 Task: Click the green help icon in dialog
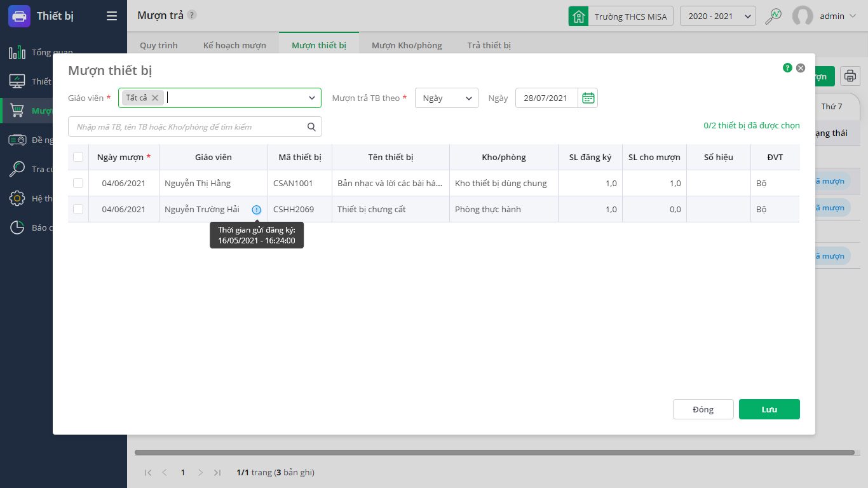(787, 67)
